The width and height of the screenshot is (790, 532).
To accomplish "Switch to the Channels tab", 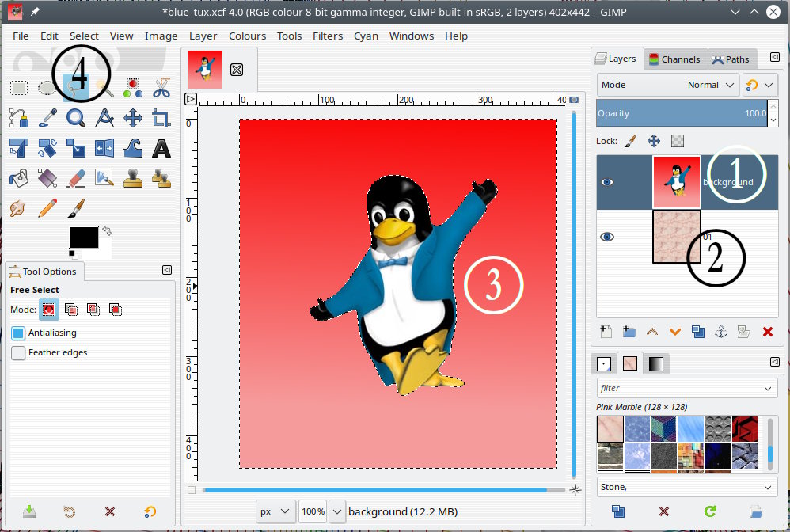I will coord(674,59).
